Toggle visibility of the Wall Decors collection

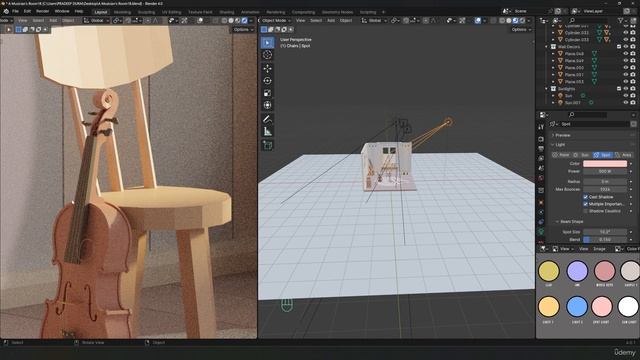626,47
